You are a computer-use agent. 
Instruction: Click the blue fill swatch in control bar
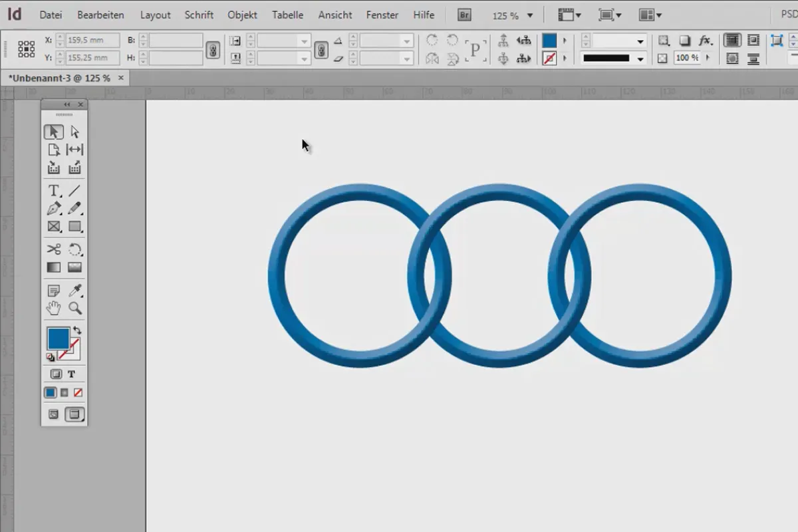coord(549,41)
